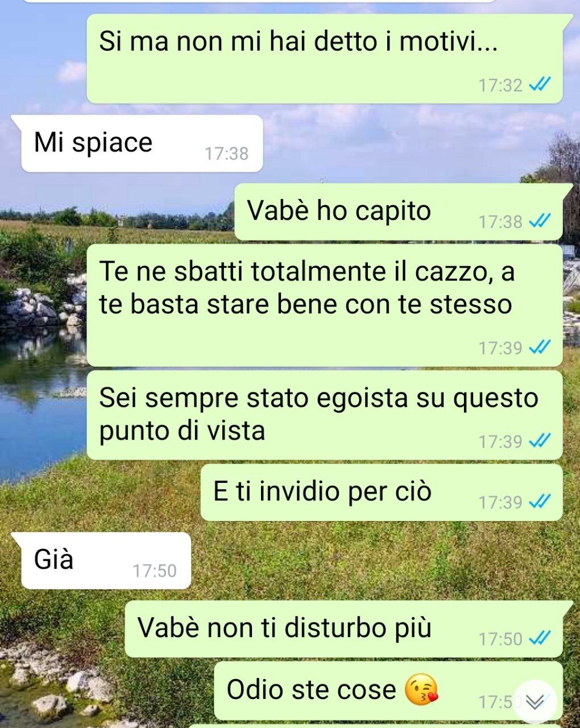Tap double check on 'Vabè non ti disturbo più'

[x=539, y=638]
